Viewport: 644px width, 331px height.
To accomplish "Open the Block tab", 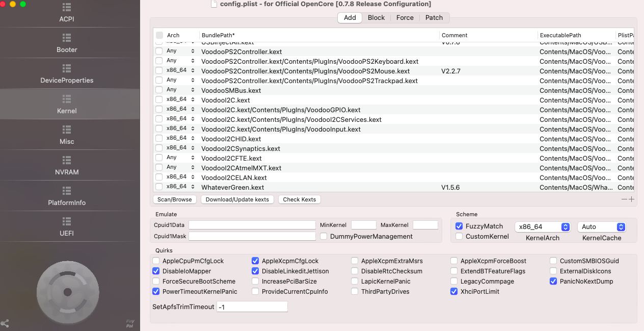I will 376,17.
